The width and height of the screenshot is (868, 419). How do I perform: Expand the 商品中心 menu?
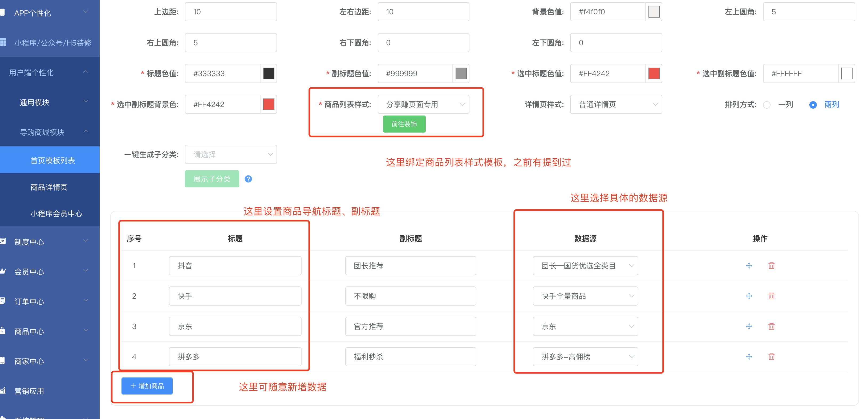pyautogui.click(x=50, y=331)
